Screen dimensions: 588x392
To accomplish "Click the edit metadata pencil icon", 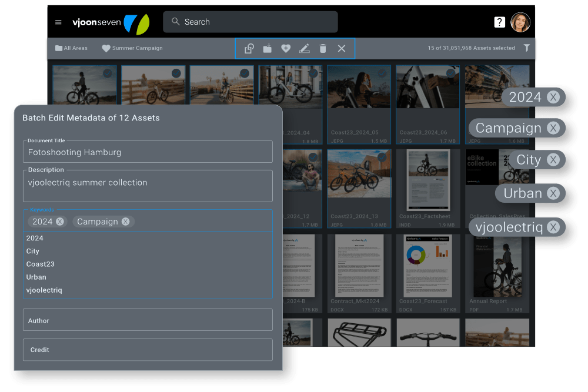I will point(304,48).
